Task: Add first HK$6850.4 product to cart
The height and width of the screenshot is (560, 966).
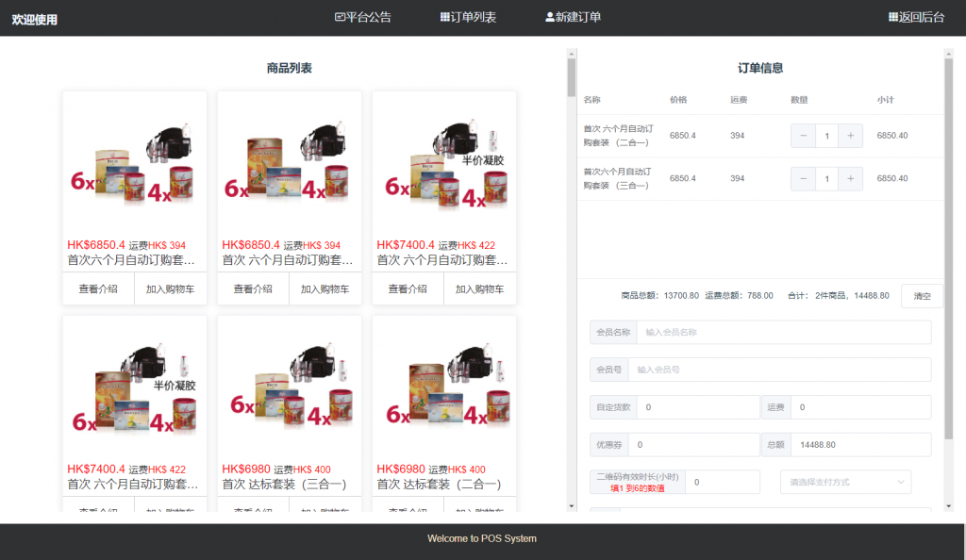Action: point(170,289)
